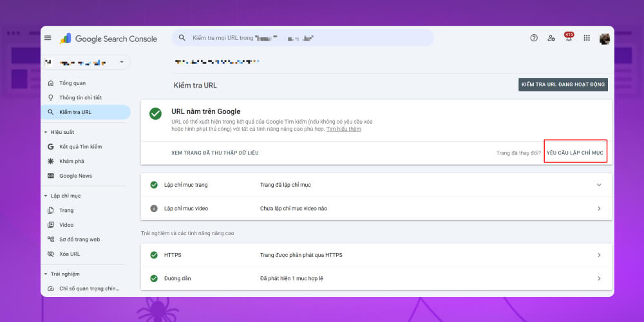Click the Khám phá asterisk icon

click(50, 161)
